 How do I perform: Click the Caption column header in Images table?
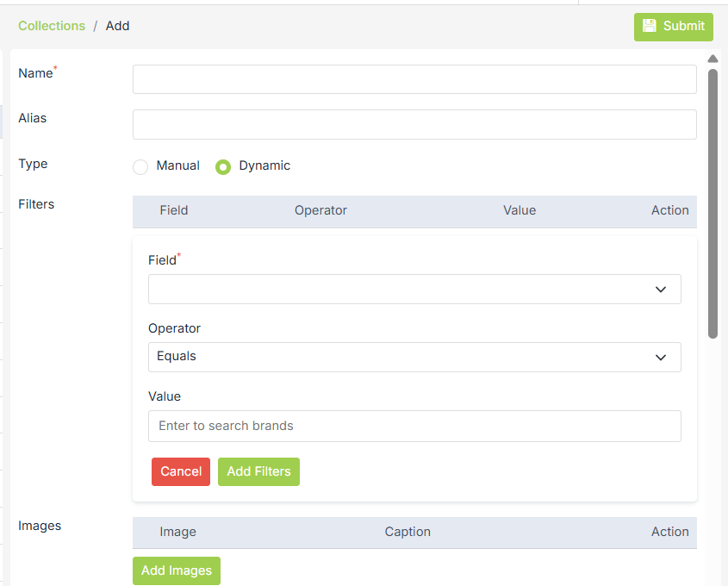point(408,532)
